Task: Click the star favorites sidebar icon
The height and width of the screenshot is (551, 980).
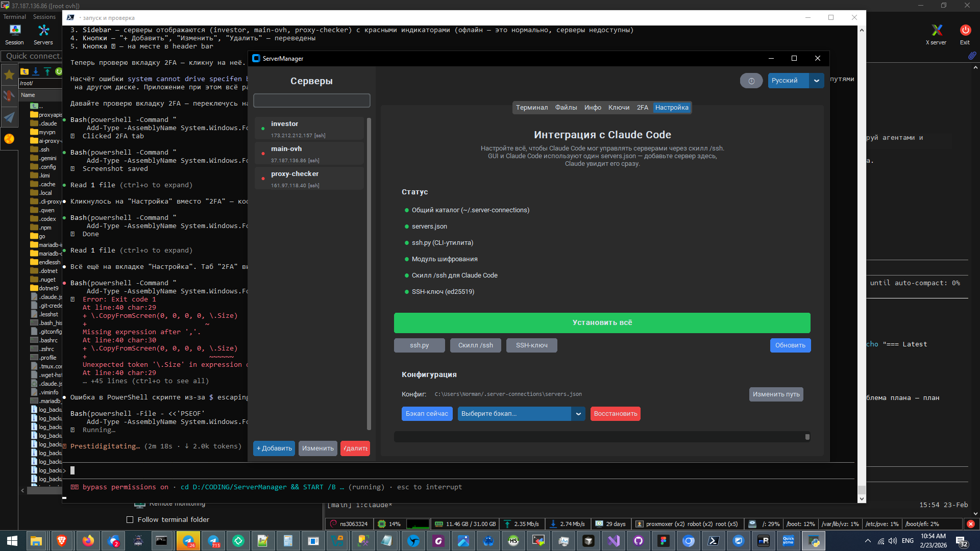Action: (x=9, y=74)
